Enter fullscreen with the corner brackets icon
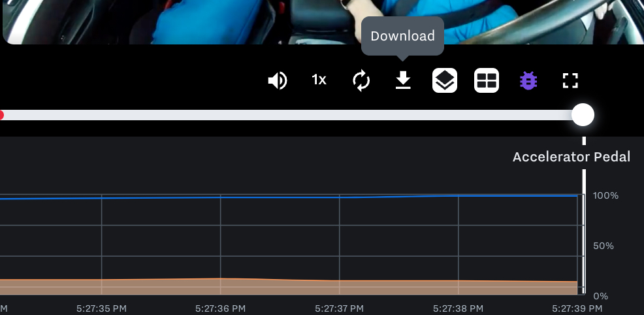This screenshot has height=315, width=644. [x=570, y=80]
